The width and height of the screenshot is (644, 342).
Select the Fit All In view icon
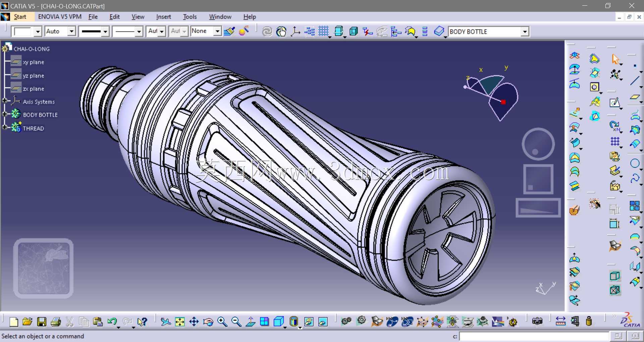[180, 322]
